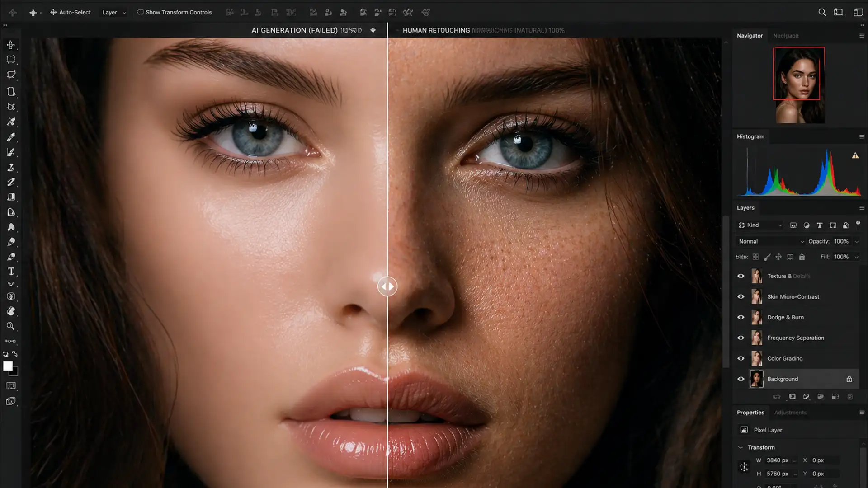Screen dimensions: 868x488
Task: Activate the Type tool
Action: coord(11,271)
